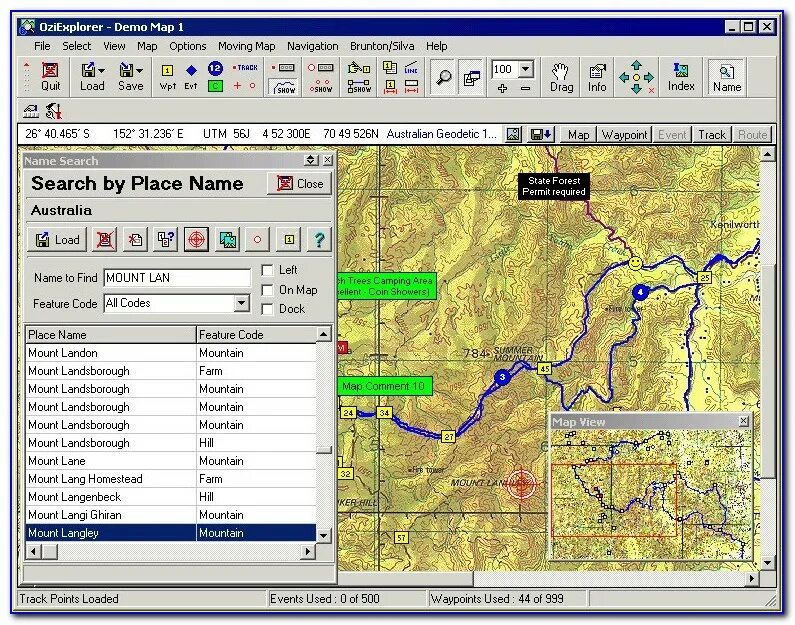Click the blue question mark help icon
Image resolution: width=795 pixels, height=625 pixels.
pos(319,239)
